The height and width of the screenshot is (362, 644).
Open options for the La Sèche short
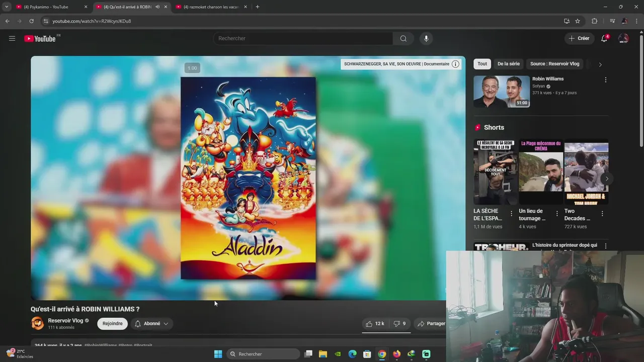[x=511, y=214]
